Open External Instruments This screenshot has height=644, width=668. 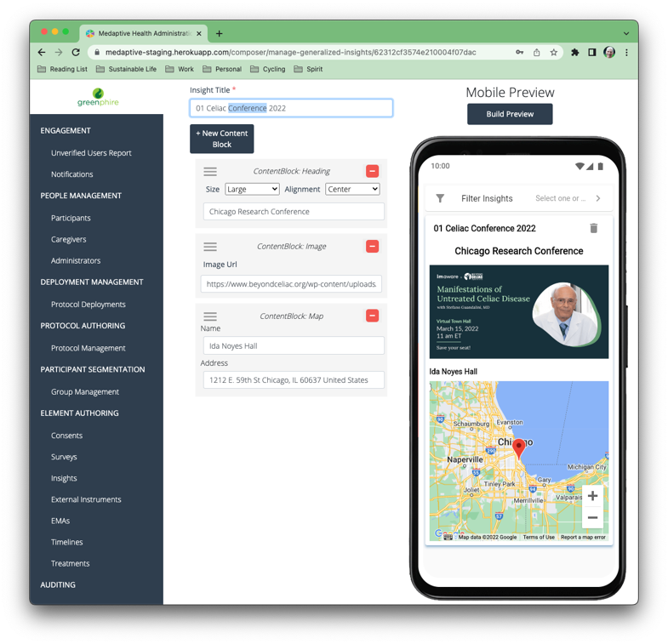click(x=86, y=499)
